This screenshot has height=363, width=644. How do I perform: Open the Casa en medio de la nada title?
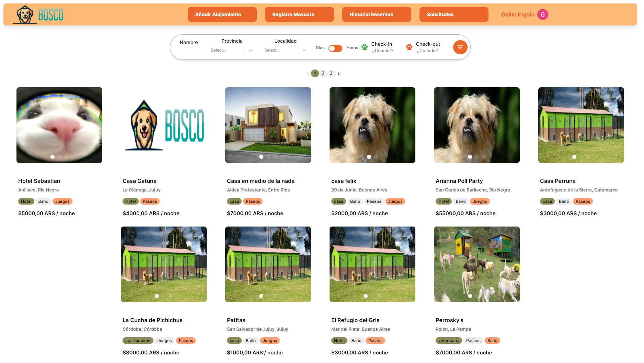tap(261, 181)
